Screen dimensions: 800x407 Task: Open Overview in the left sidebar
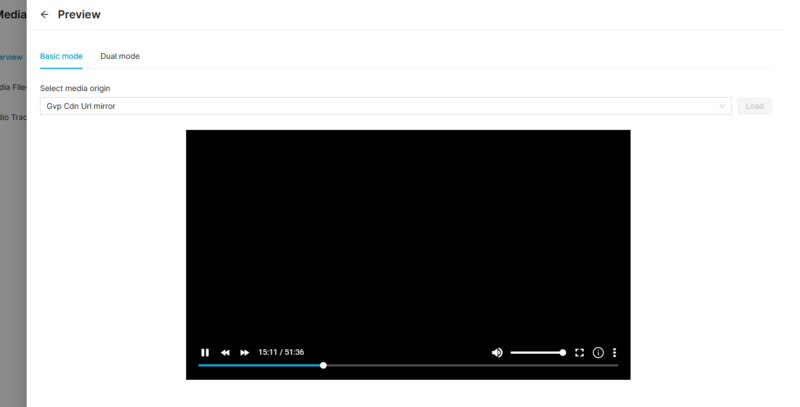tap(11, 57)
